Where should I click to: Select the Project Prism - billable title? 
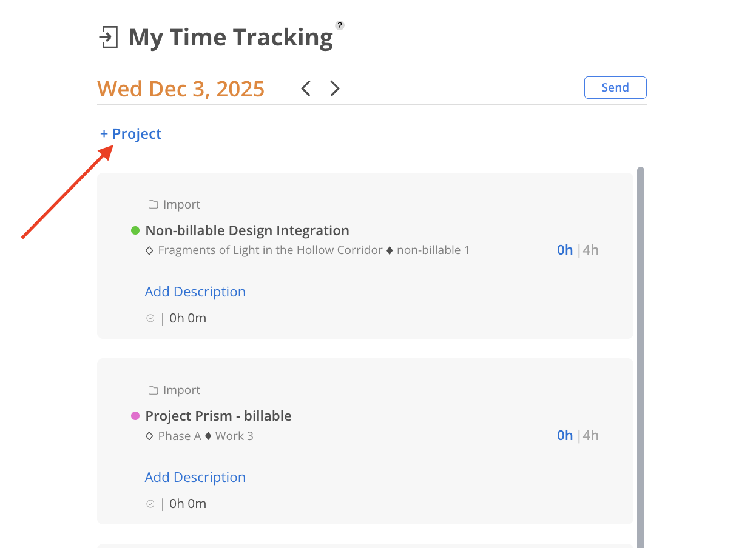(218, 416)
